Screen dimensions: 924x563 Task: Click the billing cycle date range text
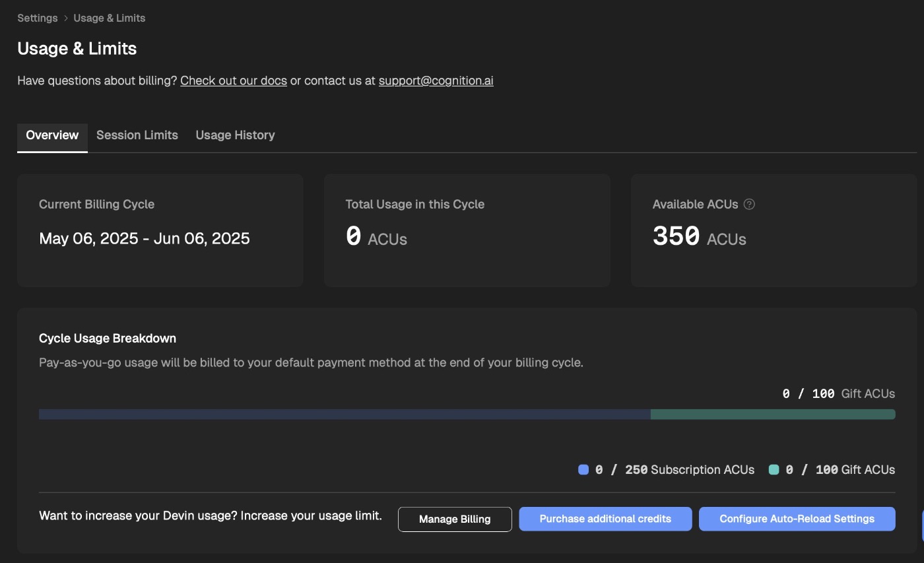click(x=145, y=238)
